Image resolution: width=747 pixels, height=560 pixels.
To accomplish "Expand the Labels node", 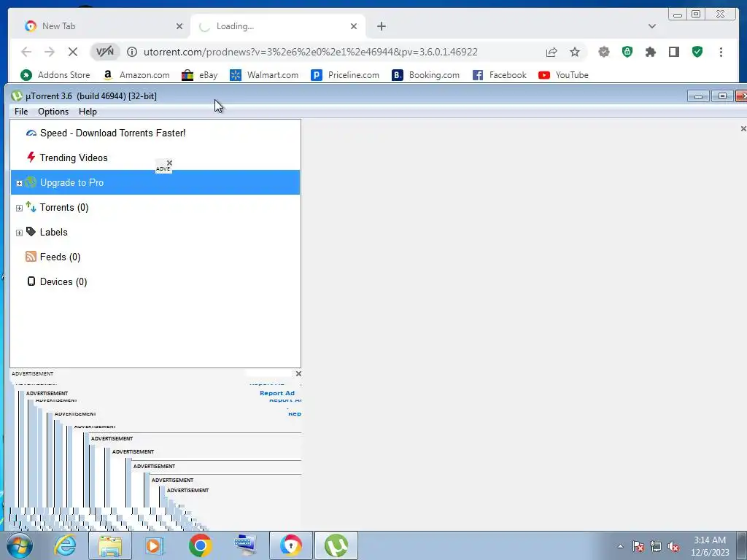I will coord(19,233).
